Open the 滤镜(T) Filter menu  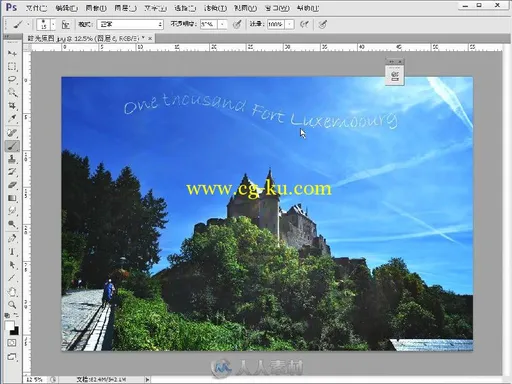215,8
